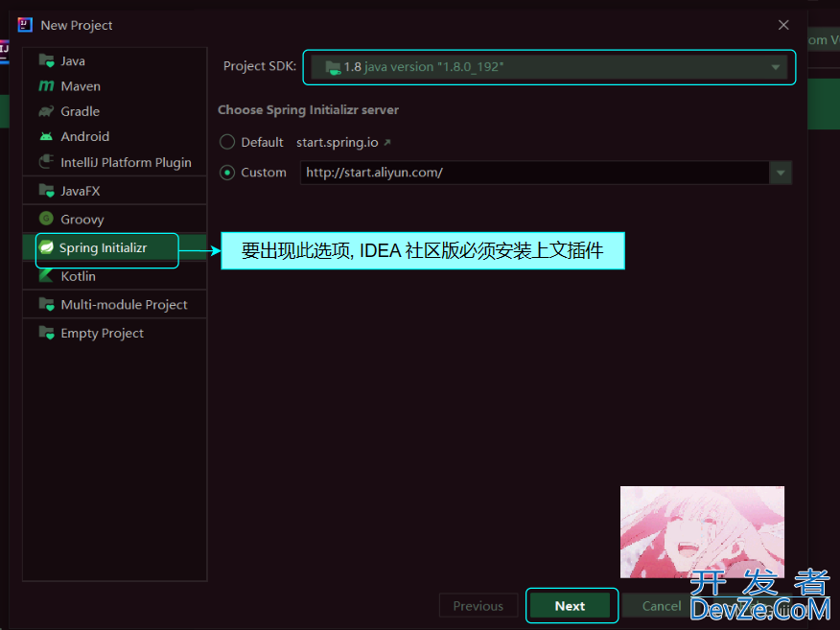The image size is (840, 630).
Task: Click the Maven 'm' icon
Action: 47,86
